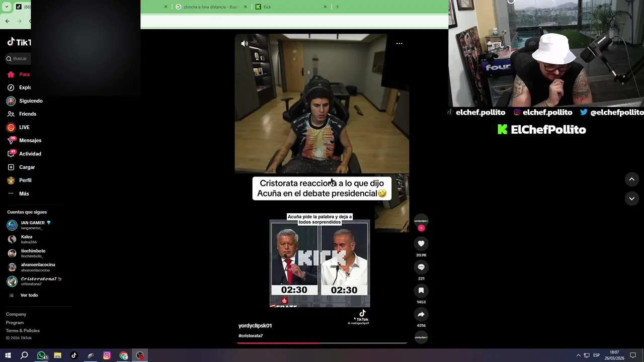Save the video with the bookmark icon
Image resolution: width=644 pixels, height=362 pixels.
click(x=421, y=291)
